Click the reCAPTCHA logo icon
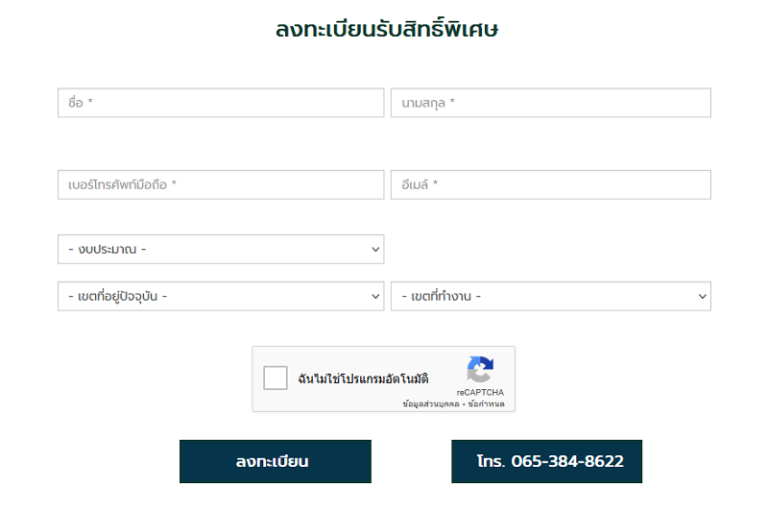 pyautogui.click(x=480, y=369)
